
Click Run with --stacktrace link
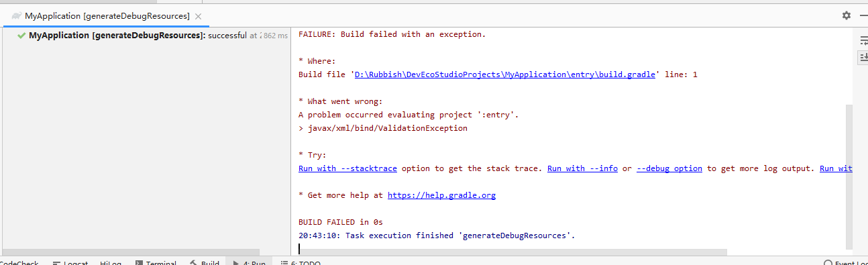click(x=347, y=168)
